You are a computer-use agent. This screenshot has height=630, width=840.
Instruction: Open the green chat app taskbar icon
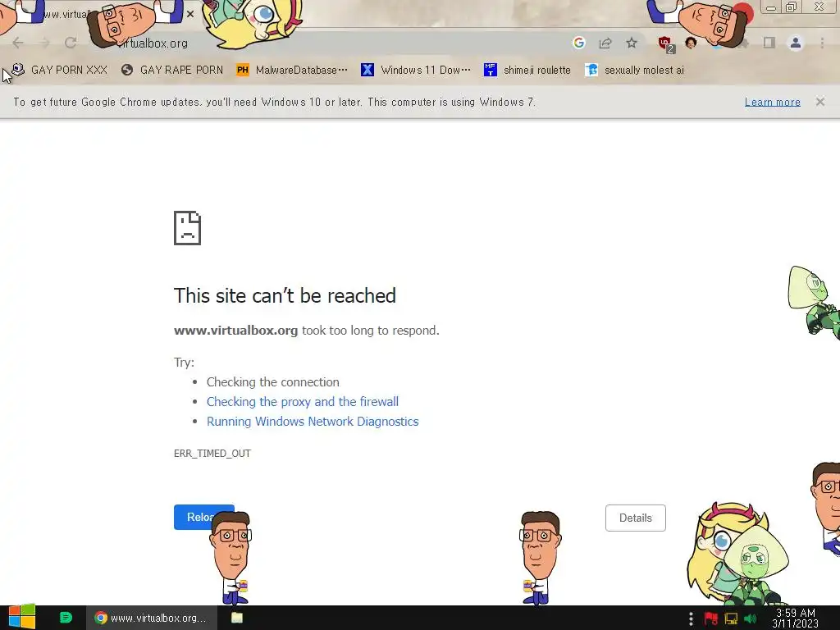[x=66, y=618]
